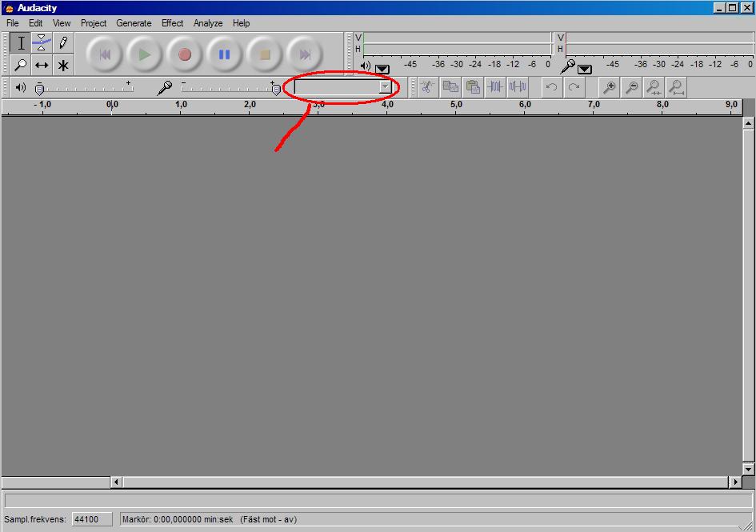Viewport: 756px width, 532px height.
Task: Click the horizontal scrollbar left arrow
Action: pyautogui.click(x=116, y=482)
